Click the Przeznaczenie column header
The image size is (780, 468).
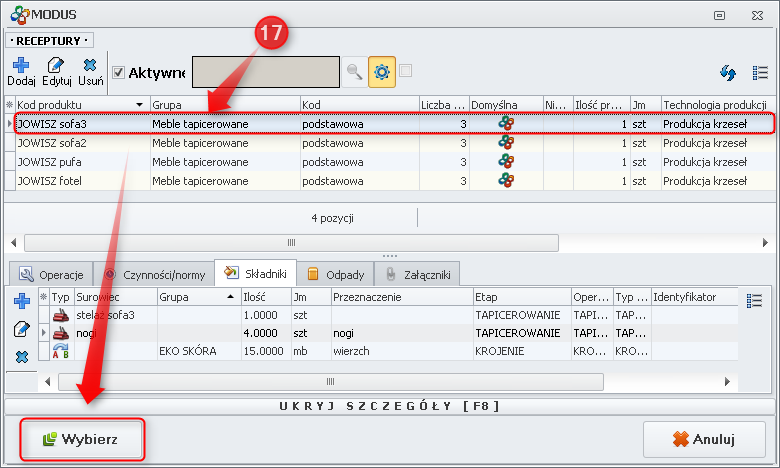(x=402, y=297)
